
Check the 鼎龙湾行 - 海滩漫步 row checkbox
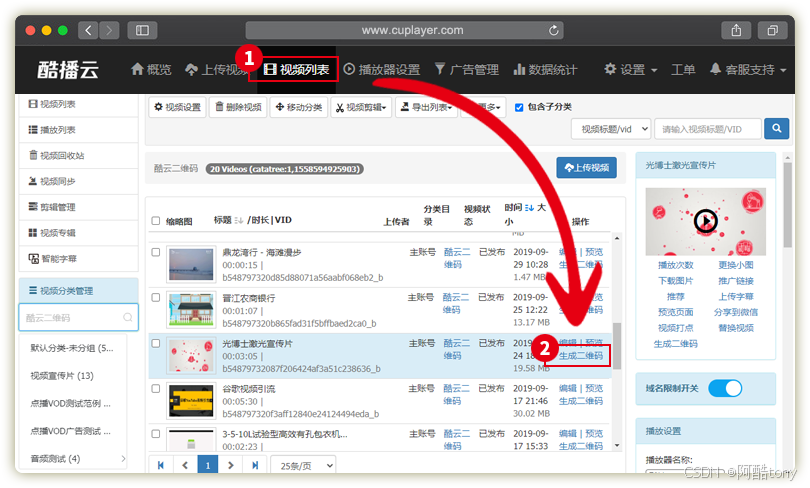pyautogui.click(x=155, y=252)
